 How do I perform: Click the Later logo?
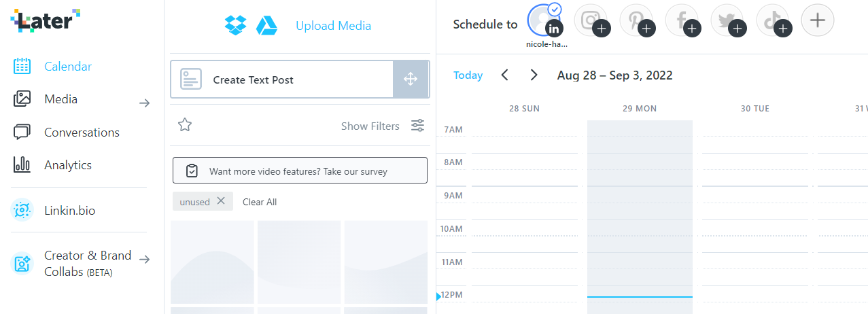click(x=46, y=20)
